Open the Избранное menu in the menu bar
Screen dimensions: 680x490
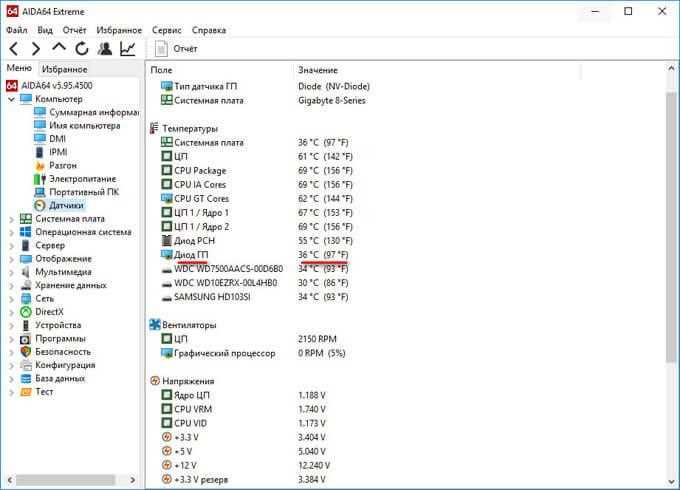pyautogui.click(x=119, y=30)
